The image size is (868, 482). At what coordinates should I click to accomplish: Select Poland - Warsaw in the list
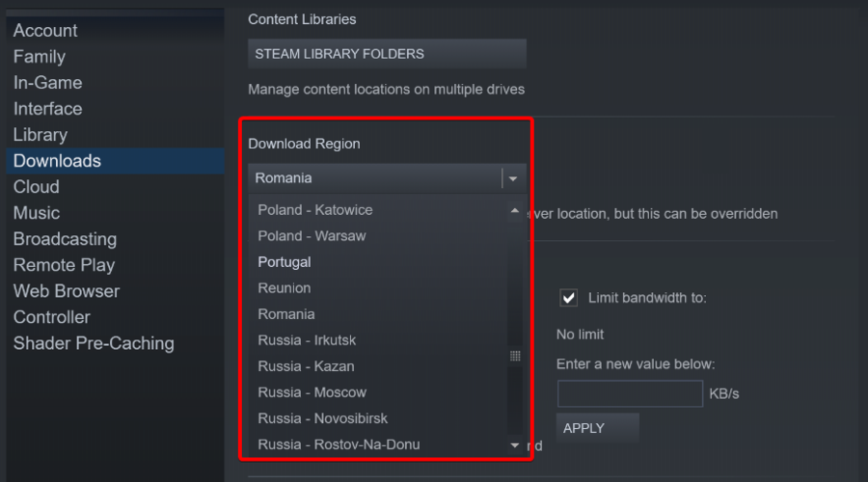pos(312,236)
